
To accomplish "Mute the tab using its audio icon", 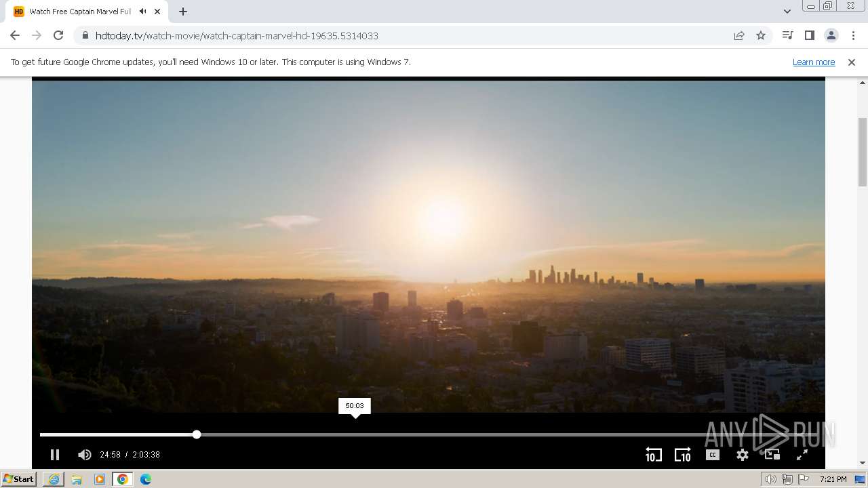I will 142,12.
